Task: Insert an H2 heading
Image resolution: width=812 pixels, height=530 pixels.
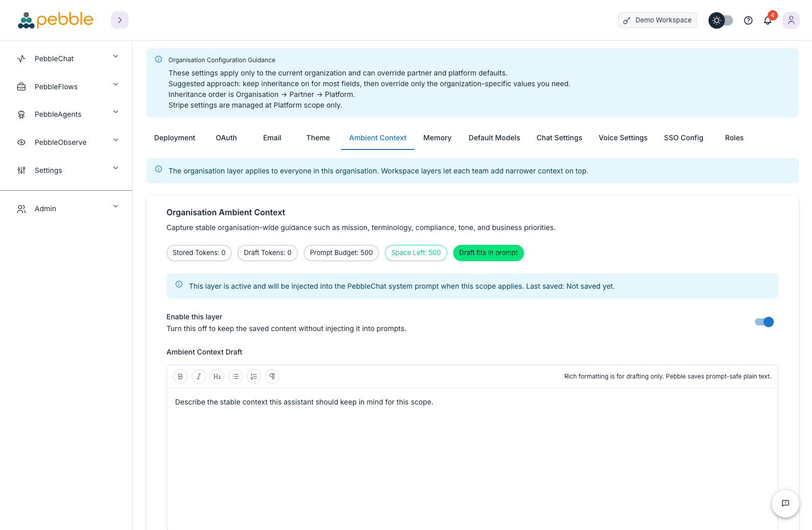Action: pyautogui.click(x=217, y=376)
